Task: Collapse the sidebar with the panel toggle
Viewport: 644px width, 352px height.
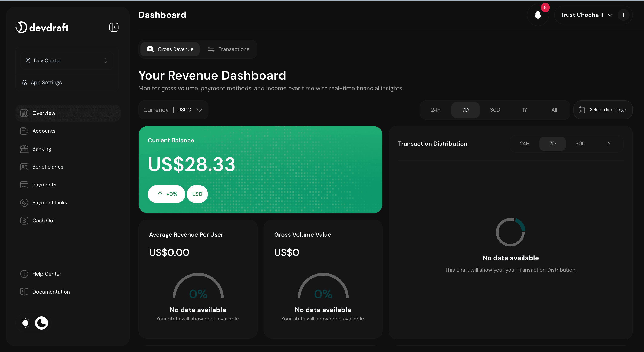Action: coord(114,27)
